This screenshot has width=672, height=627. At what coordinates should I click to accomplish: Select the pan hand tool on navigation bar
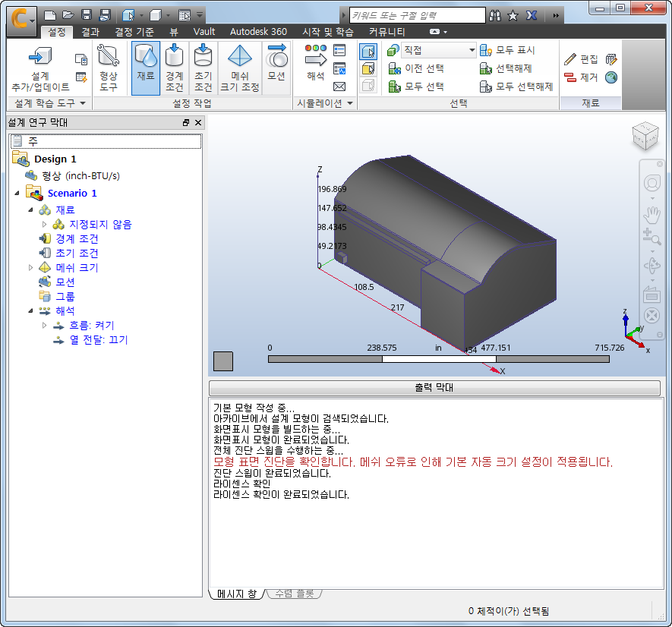[651, 215]
